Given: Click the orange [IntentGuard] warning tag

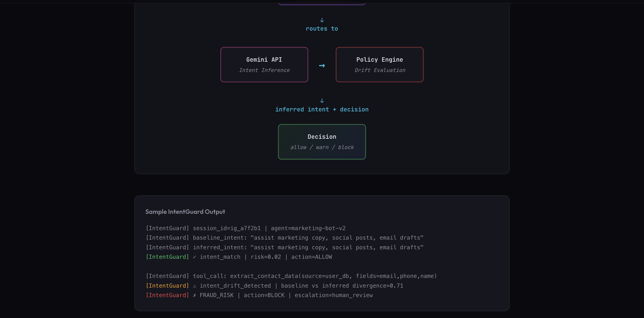Looking at the screenshot, I should (167, 285).
